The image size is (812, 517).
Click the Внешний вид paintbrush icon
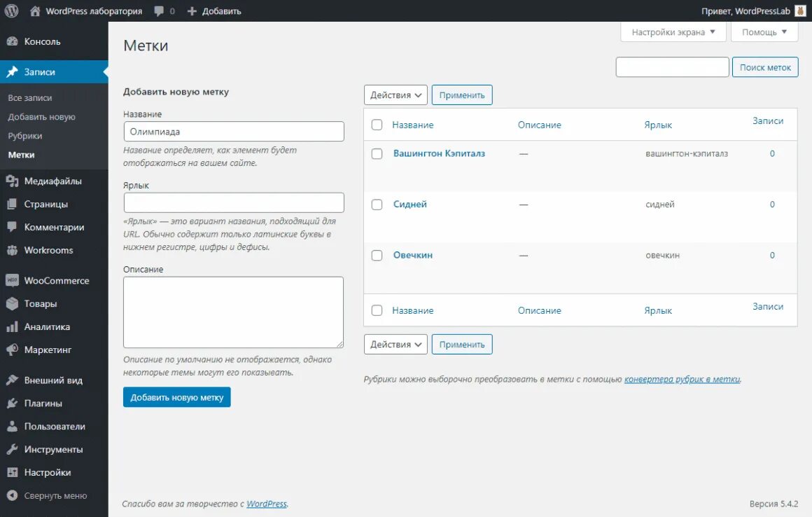tap(12, 380)
